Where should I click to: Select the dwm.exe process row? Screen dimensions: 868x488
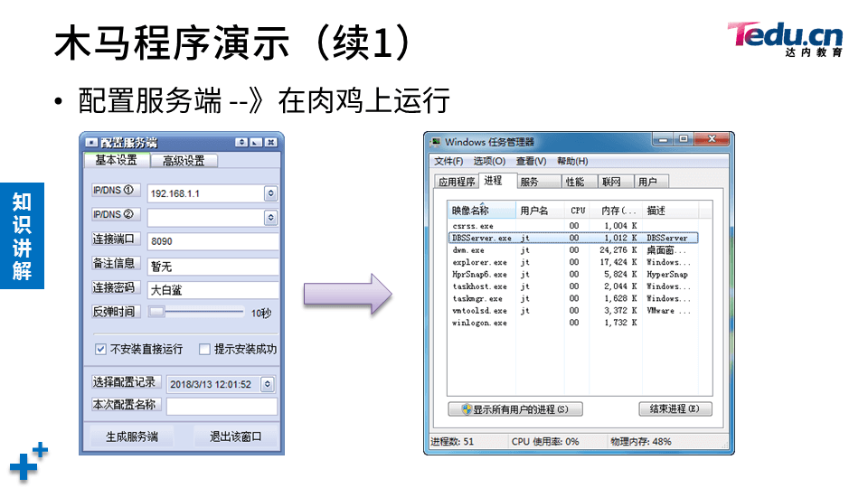tap(573, 250)
